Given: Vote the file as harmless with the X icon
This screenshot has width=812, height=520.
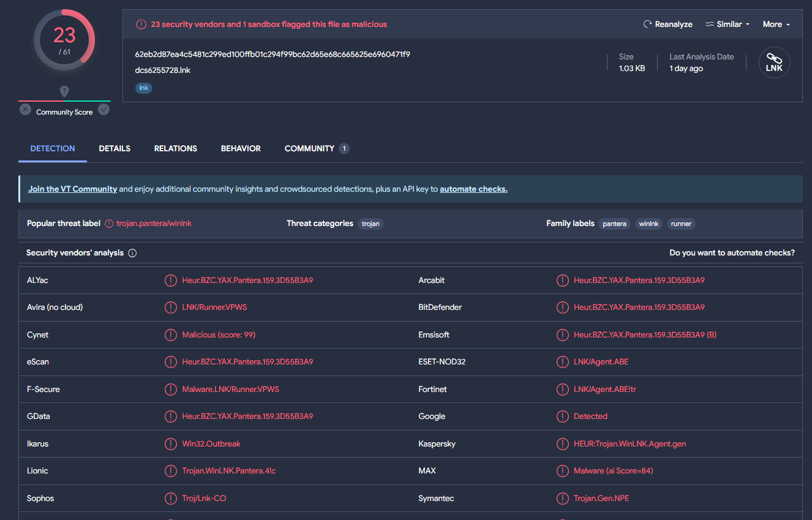Looking at the screenshot, I should point(24,109).
